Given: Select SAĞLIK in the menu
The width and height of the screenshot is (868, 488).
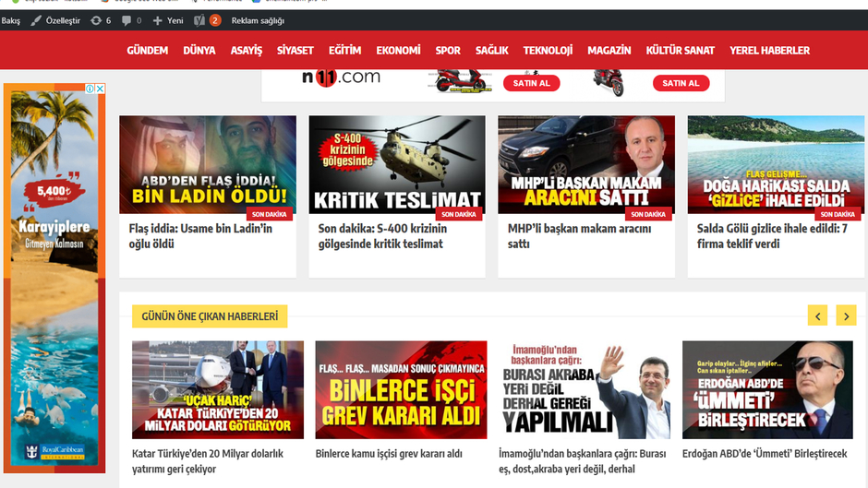Looking at the screenshot, I should pyautogui.click(x=491, y=51).
